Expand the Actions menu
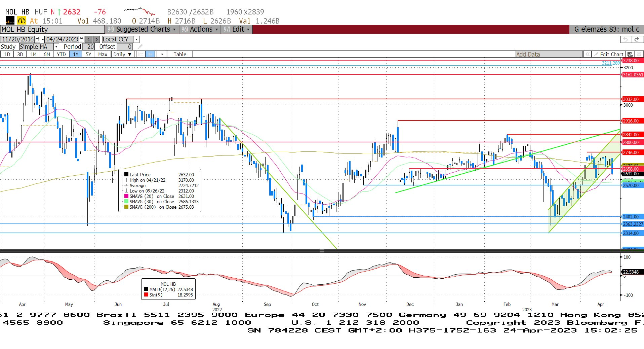644x349 pixels. 200,29
